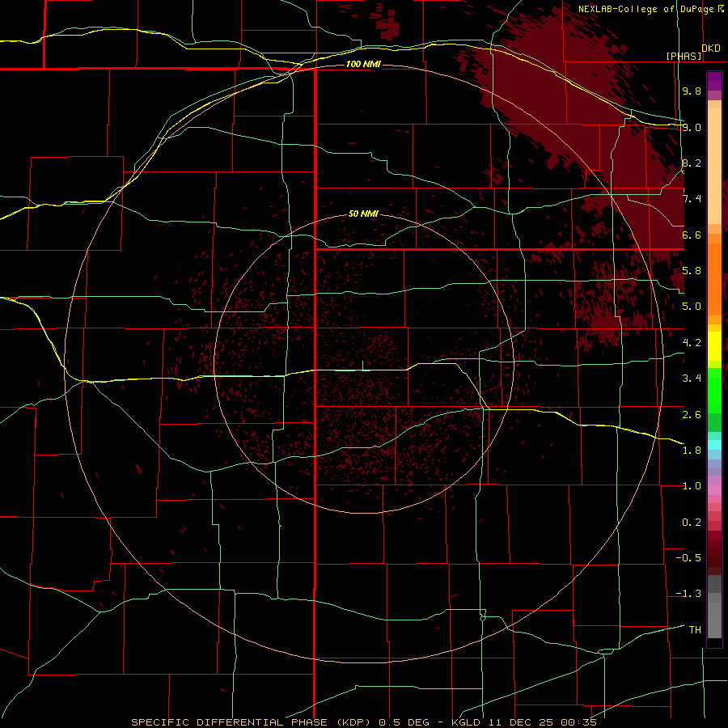Select the 0.2 scale label
This screenshot has height=728, width=728.
(x=692, y=523)
